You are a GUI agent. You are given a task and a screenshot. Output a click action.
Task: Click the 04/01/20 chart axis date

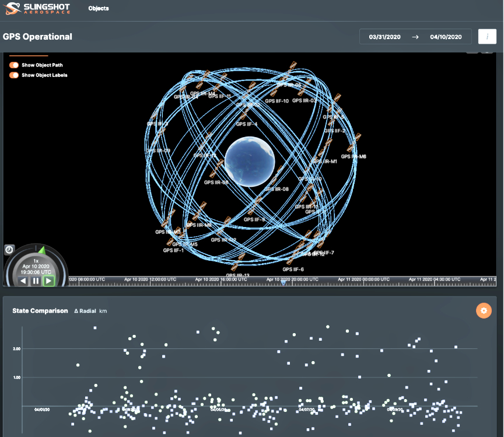(x=42, y=410)
